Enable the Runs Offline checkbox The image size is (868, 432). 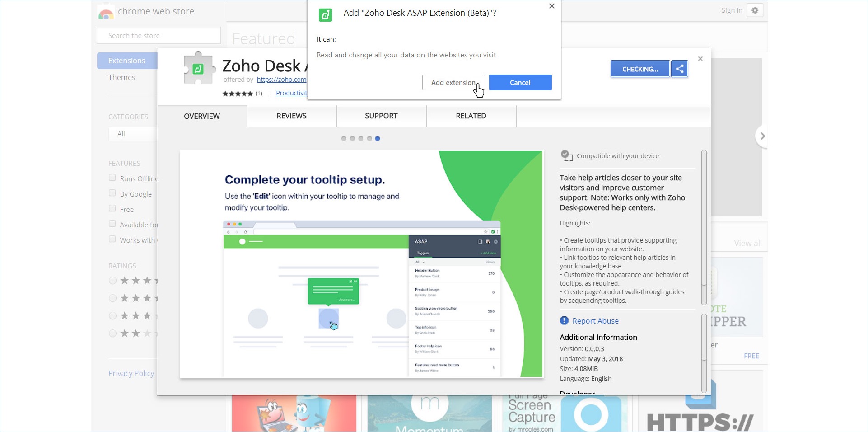click(112, 178)
